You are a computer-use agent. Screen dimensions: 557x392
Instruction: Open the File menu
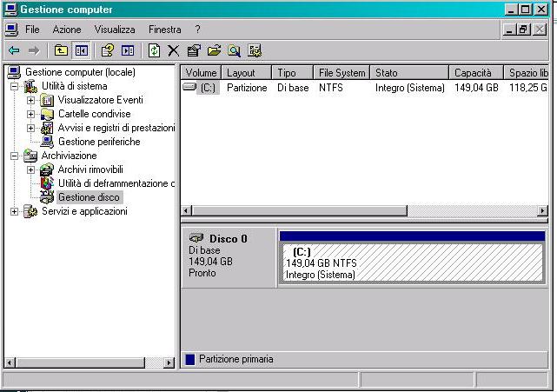[x=32, y=30]
